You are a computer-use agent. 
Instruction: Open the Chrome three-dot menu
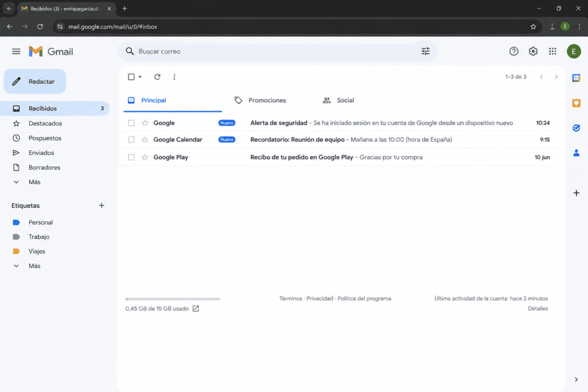[579, 26]
